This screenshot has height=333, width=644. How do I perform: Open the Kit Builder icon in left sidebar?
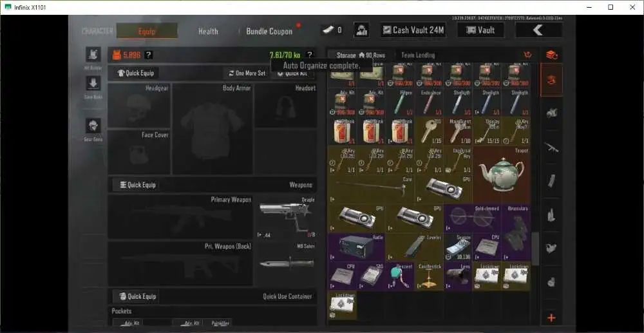[x=93, y=55]
